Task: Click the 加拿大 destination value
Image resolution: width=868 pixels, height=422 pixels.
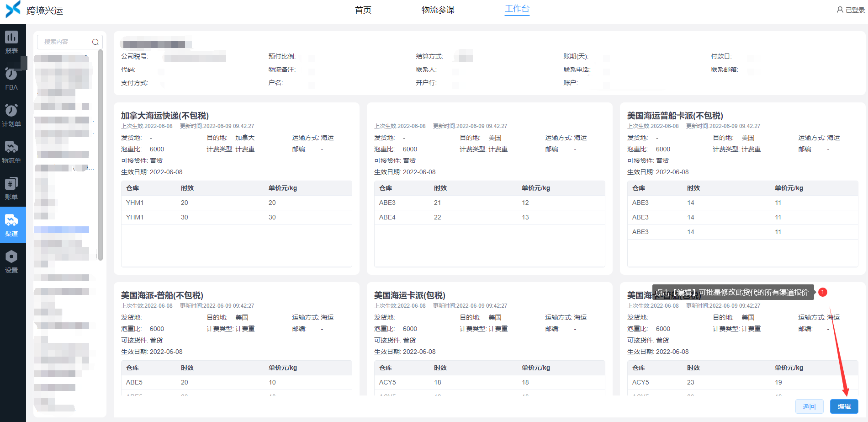Action: point(245,138)
